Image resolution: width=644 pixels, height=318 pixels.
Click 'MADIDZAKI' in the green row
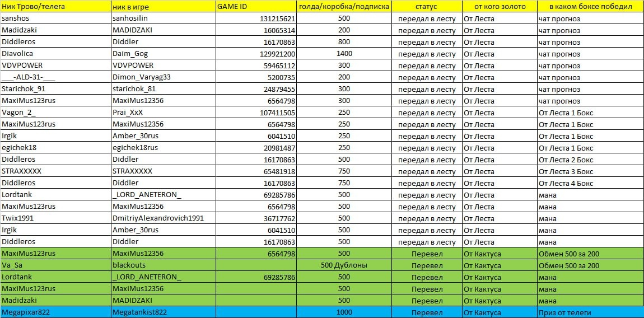pos(164,300)
